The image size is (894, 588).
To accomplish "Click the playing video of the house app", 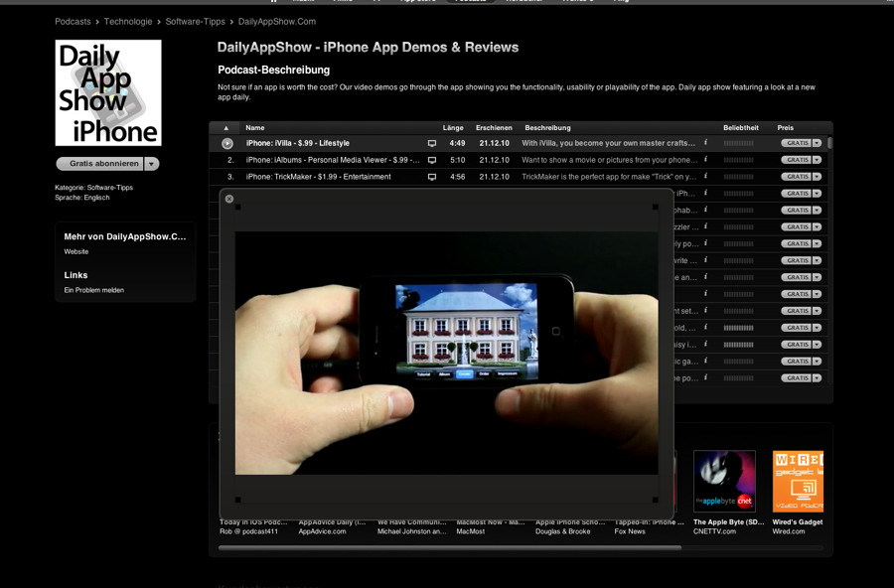I will (x=446, y=353).
